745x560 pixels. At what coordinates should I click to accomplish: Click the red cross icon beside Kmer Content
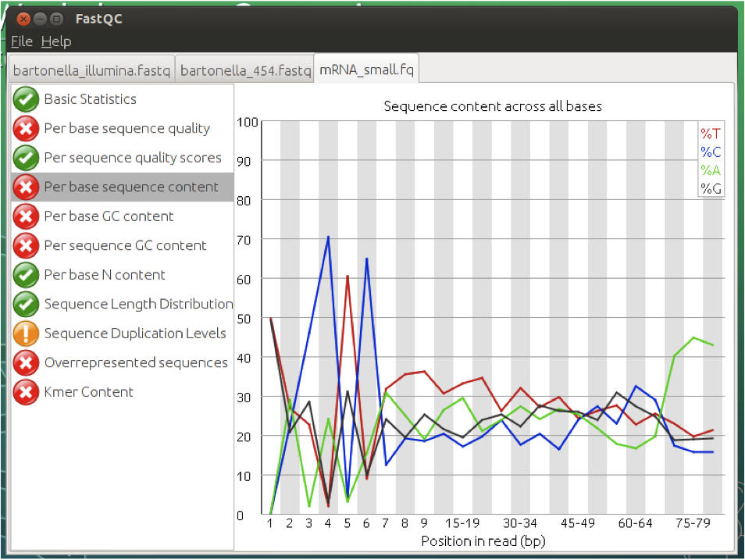point(26,392)
